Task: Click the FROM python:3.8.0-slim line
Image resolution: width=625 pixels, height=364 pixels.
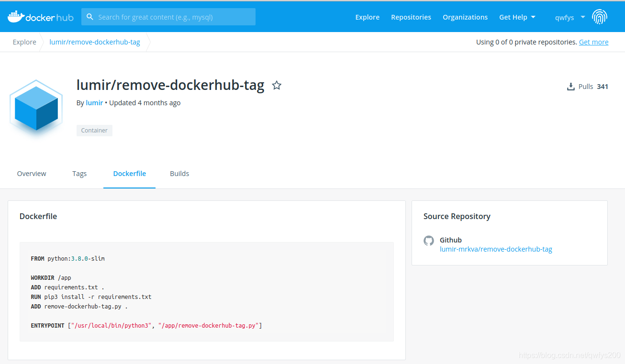Action: coord(67,258)
